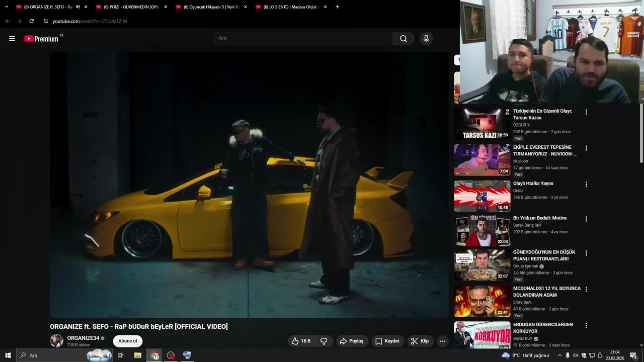Click the search magnifier button
644x362 pixels.
click(x=404, y=39)
